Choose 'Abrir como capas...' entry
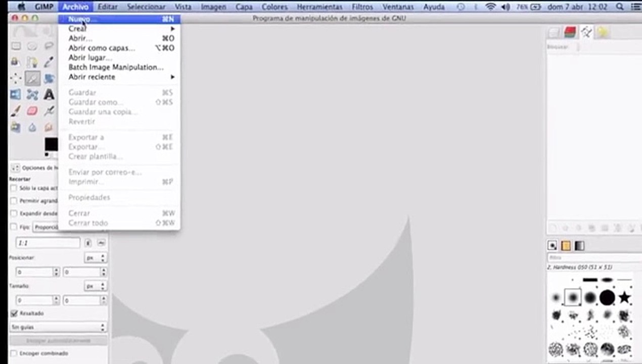 pyautogui.click(x=120, y=48)
